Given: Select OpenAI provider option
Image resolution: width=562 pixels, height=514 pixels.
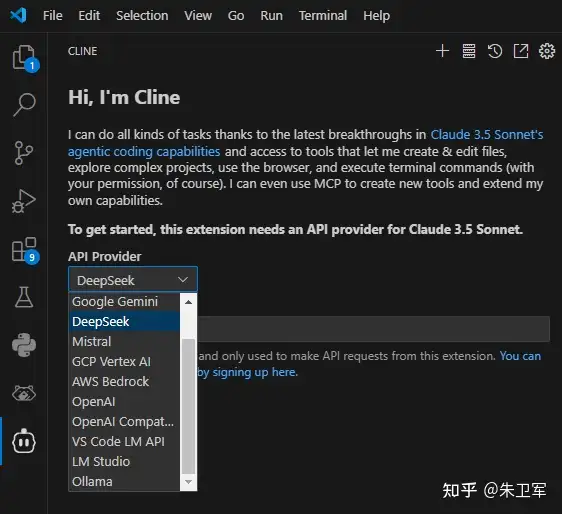Looking at the screenshot, I should (x=124, y=402).
